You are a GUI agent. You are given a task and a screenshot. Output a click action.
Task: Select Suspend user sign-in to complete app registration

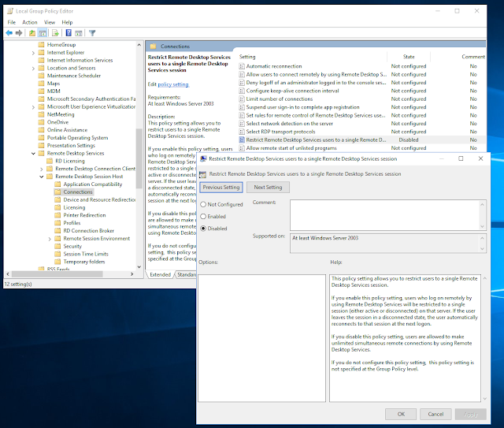pos(302,107)
